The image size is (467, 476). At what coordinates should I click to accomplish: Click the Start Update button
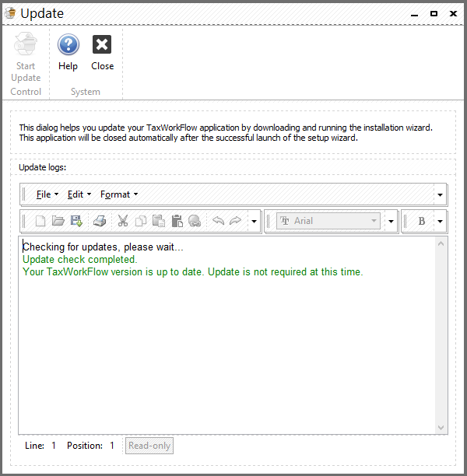point(26,58)
